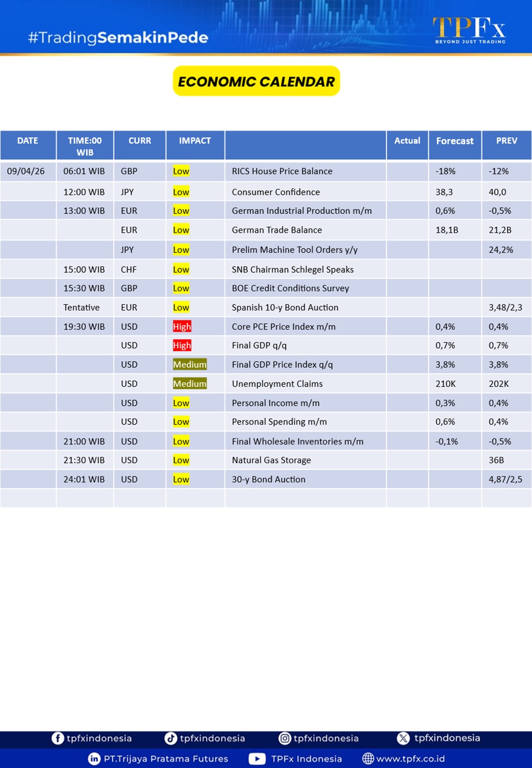The image size is (532, 768).
Task: Click the 09/04/26 date cell
Action: [x=26, y=171]
